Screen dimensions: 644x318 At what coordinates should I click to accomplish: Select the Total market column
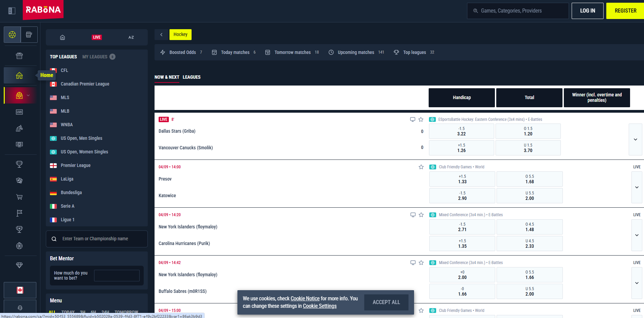pyautogui.click(x=529, y=98)
